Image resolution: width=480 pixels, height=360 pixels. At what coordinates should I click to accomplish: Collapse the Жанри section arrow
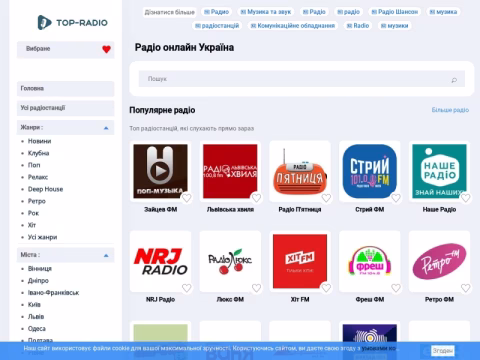pos(106,128)
